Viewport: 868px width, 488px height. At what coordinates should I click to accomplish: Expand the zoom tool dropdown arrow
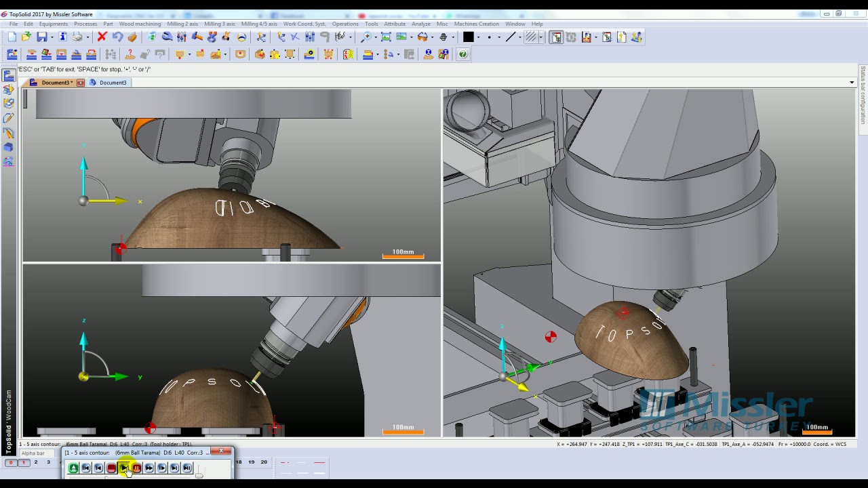tap(376, 37)
